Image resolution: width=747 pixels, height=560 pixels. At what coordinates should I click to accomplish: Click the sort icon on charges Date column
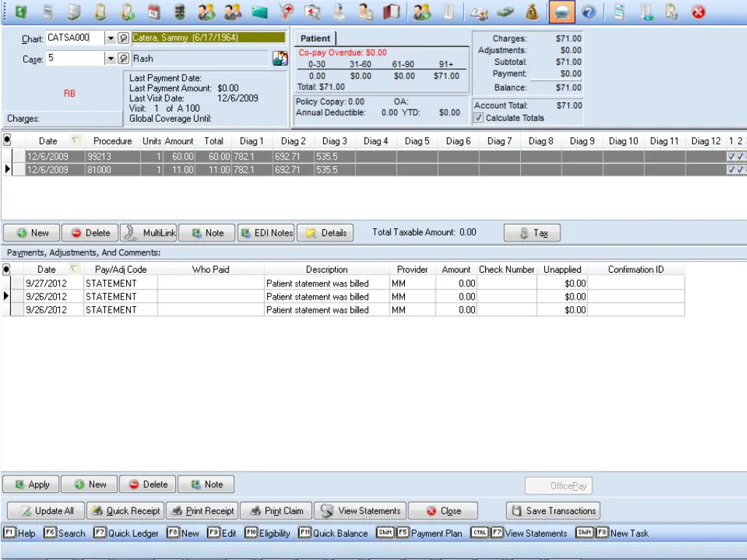(x=75, y=140)
